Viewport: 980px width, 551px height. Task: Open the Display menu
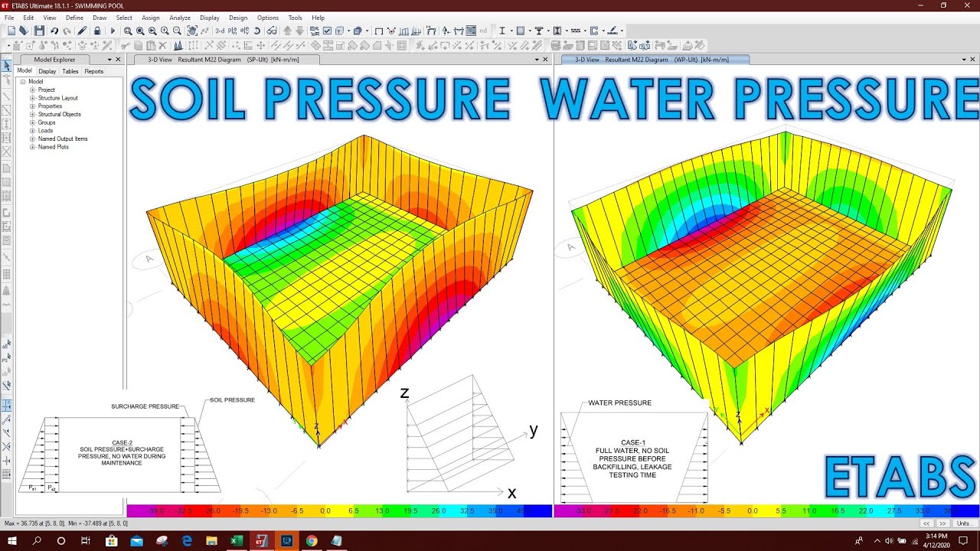pos(209,18)
